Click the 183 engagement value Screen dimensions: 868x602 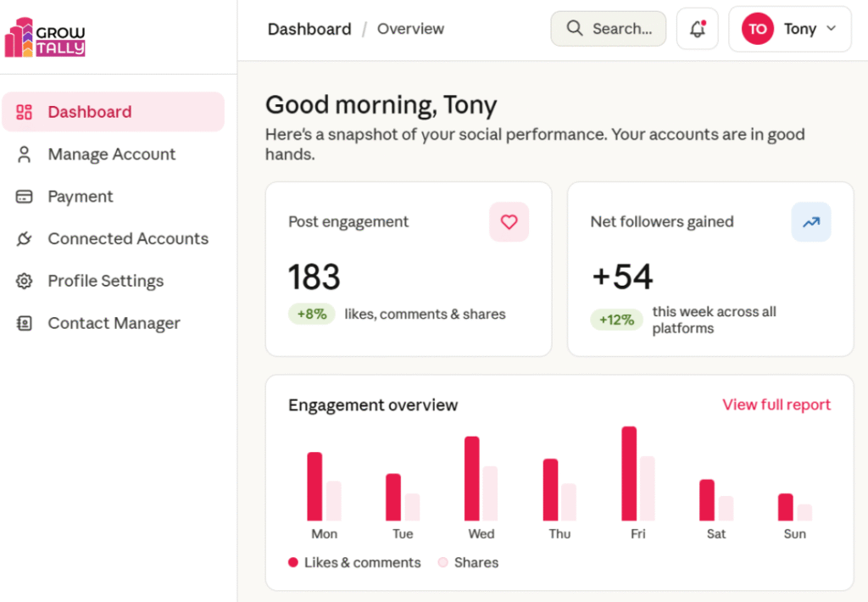(x=314, y=277)
